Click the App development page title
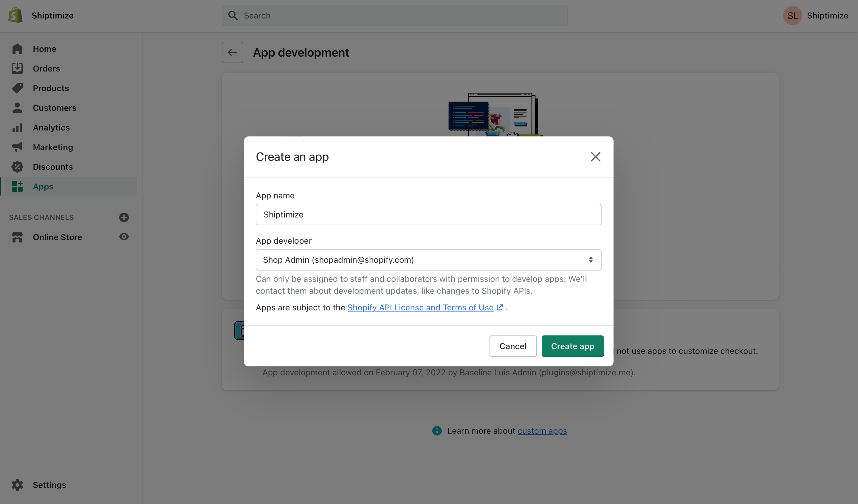This screenshot has width=858, height=504. 301,52
